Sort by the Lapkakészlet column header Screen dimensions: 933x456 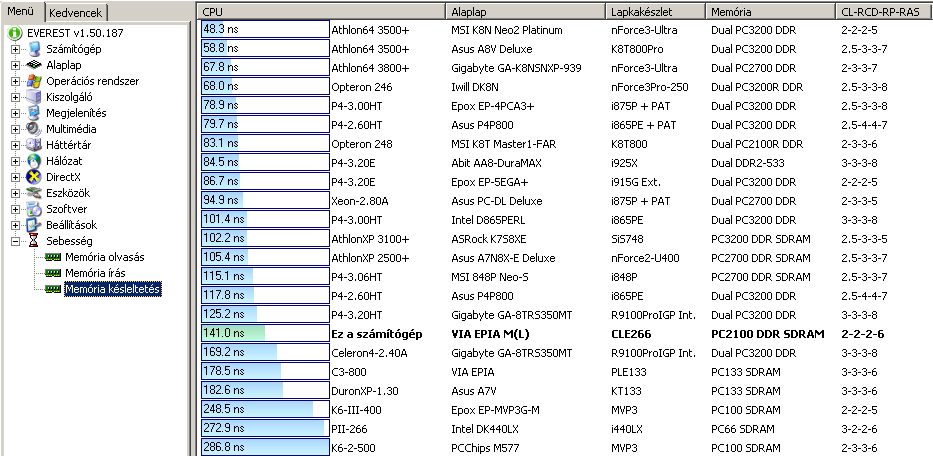coord(656,11)
